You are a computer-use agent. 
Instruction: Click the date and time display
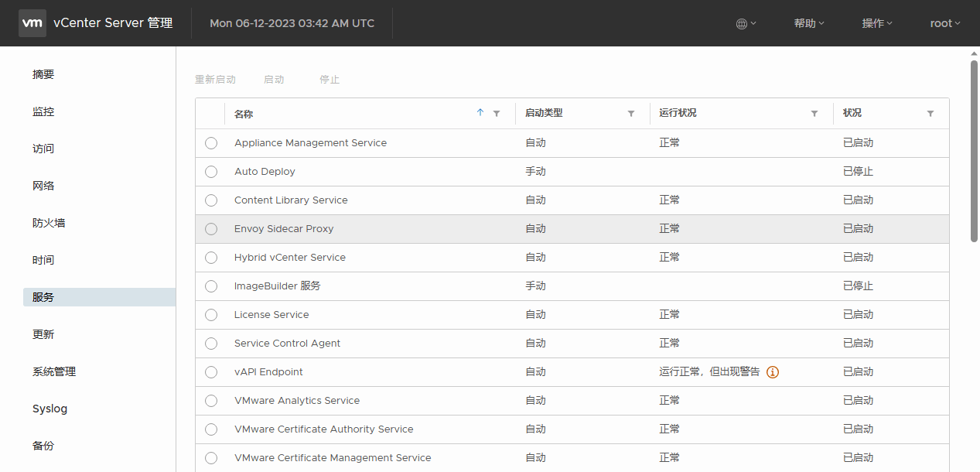click(x=292, y=23)
